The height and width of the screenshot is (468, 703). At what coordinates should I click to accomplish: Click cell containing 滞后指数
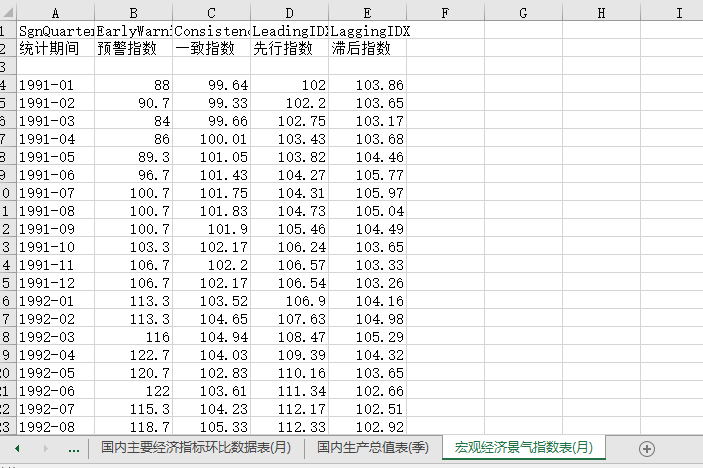[x=367, y=48]
